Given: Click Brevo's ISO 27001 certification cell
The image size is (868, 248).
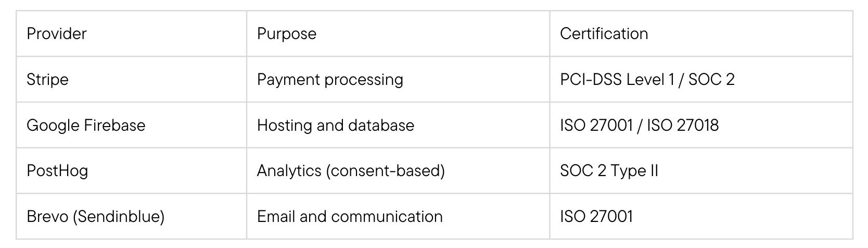Looking at the screenshot, I should 596,217.
